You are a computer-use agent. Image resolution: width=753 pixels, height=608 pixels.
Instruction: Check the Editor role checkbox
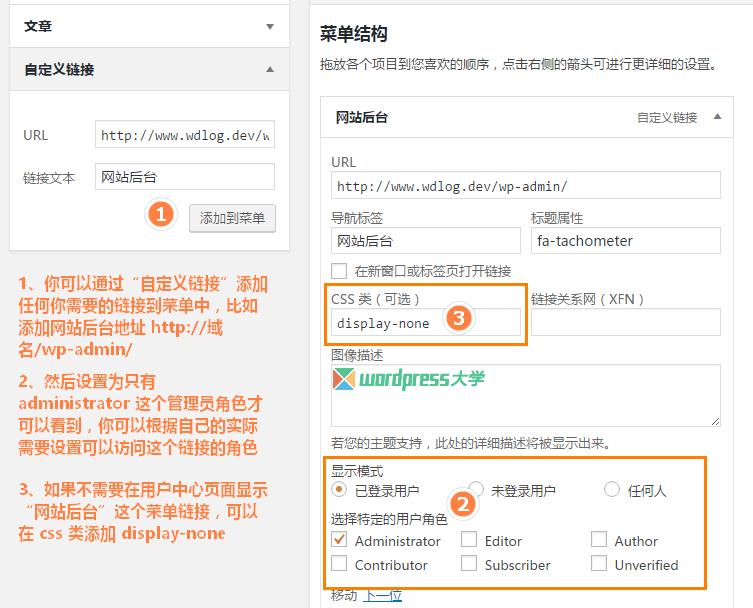click(x=469, y=540)
